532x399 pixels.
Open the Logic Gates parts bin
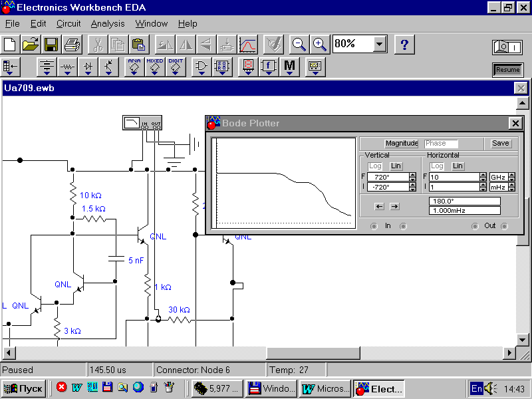(201, 67)
